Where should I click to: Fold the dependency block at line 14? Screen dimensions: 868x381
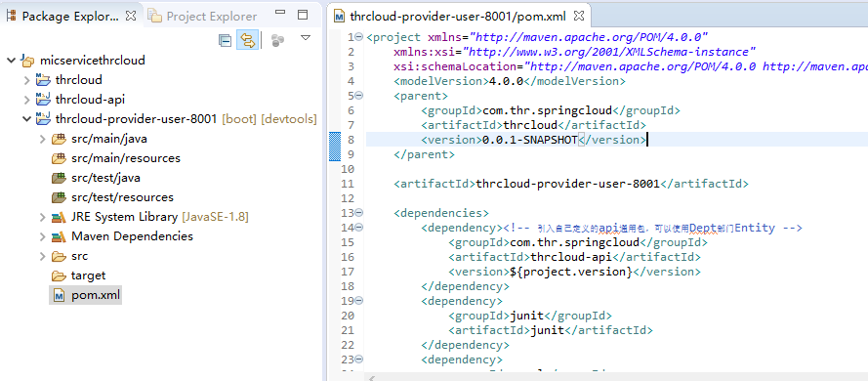[x=358, y=228]
